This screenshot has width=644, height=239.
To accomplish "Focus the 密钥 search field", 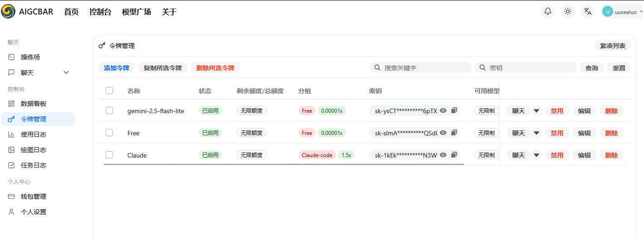I will (526, 68).
